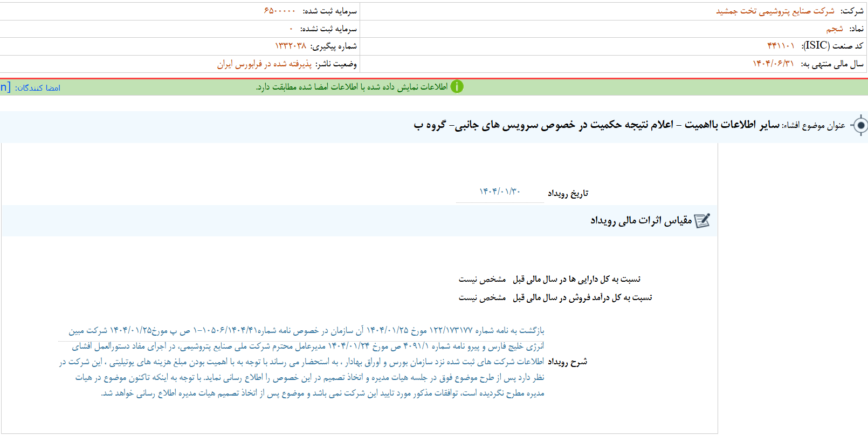
Task: Click the وضعیت ناشر label
Action: tap(336, 64)
